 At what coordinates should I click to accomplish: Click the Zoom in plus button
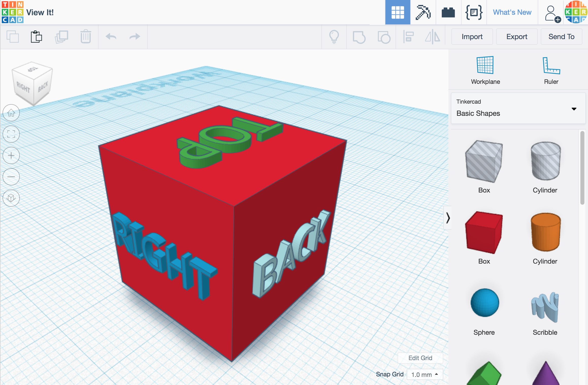11,155
